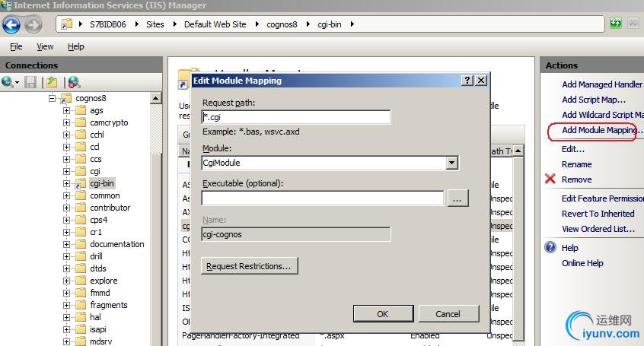Click the Cancel button
The height and width of the screenshot is (346, 644).
tap(448, 313)
